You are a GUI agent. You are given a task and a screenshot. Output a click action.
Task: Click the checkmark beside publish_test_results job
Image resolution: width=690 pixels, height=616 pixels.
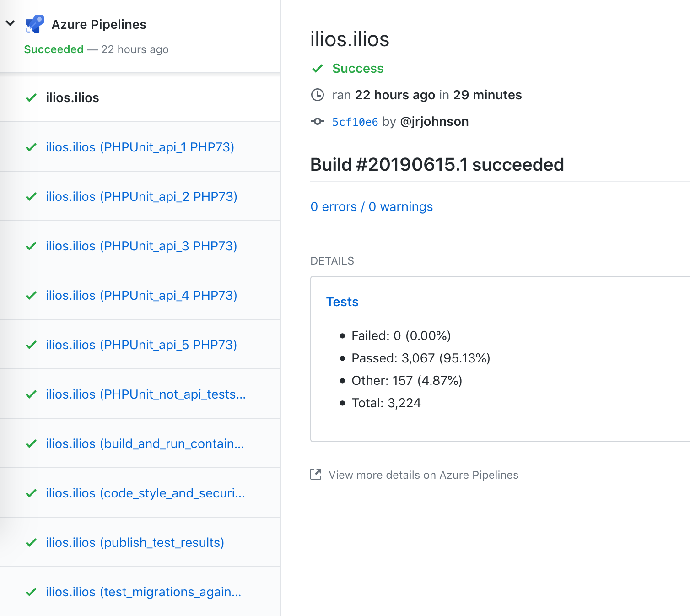(x=31, y=542)
